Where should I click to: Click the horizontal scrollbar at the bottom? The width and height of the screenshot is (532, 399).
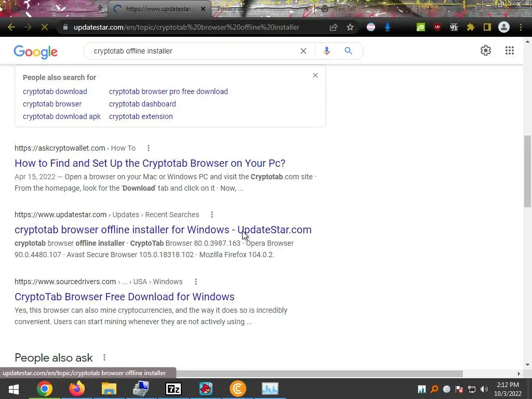tap(319, 374)
